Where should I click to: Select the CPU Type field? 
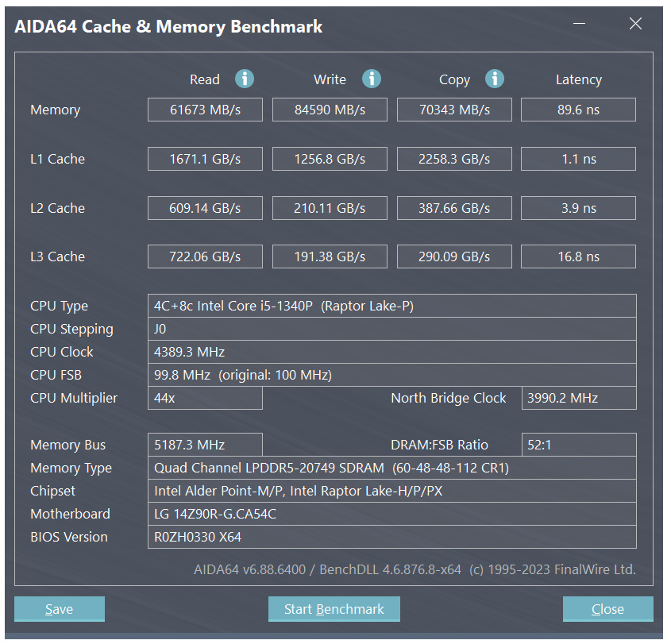tap(391, 306)
